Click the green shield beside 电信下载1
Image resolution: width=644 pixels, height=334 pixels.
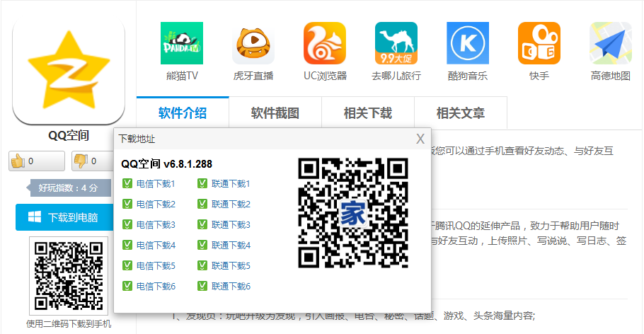[127, 183]
